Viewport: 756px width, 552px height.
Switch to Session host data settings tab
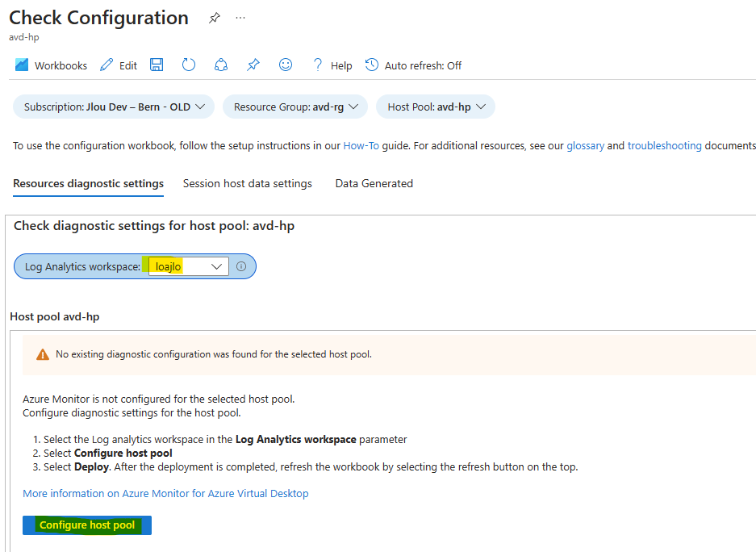coord(247,183)
